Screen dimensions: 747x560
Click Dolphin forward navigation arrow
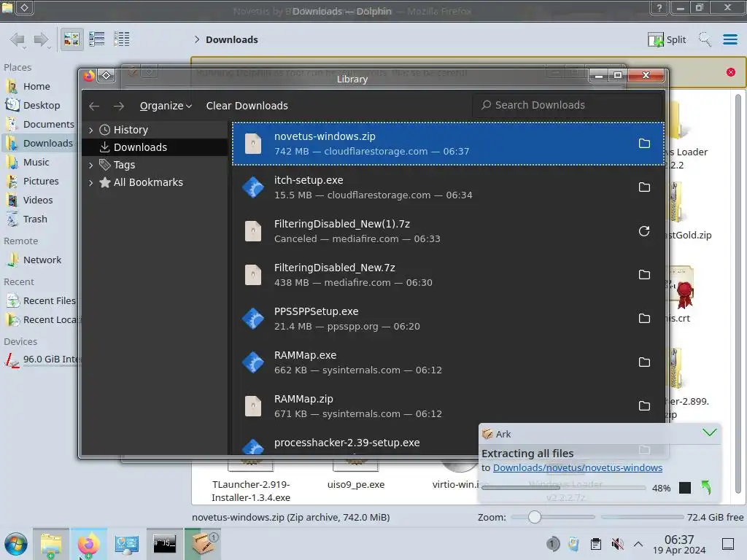[x=42, y=39]
